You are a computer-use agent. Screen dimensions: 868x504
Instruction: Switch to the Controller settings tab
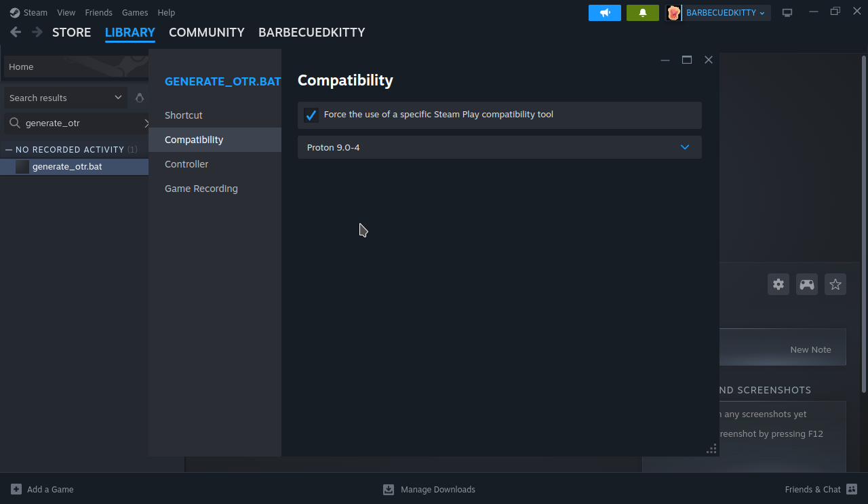click(186, 164)
